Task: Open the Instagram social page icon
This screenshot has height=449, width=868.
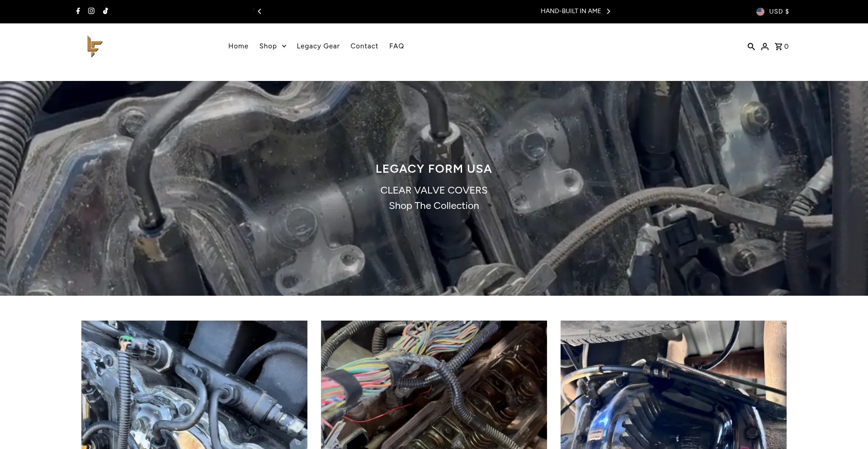Action: click(91, 11)
